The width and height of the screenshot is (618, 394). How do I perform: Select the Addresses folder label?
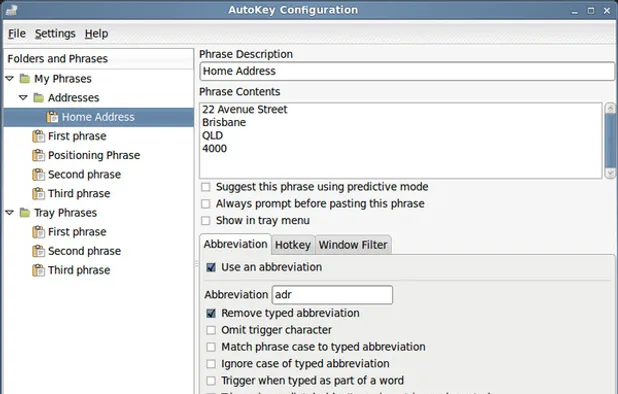[x=73, y=98]
